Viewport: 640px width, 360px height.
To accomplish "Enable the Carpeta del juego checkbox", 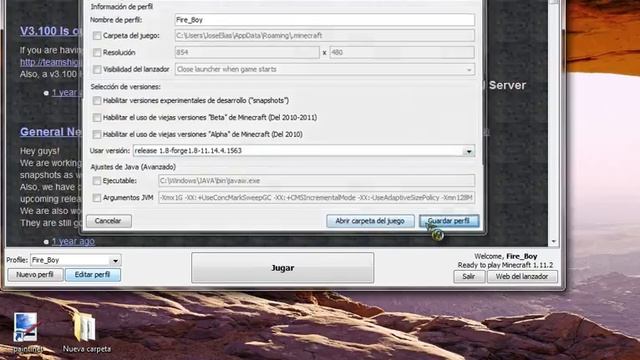I will pos(97,36).
